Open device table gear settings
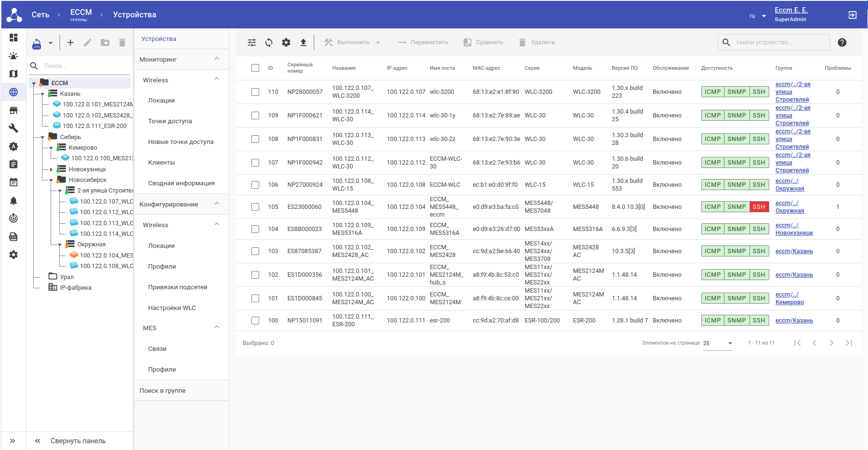Screen dimensions: 868x450 286,42
